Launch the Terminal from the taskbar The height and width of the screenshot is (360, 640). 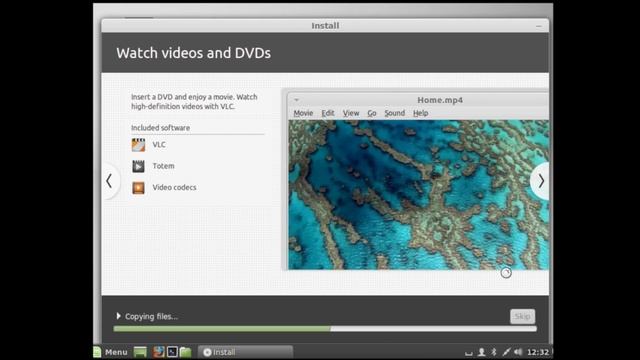point(172,352)
